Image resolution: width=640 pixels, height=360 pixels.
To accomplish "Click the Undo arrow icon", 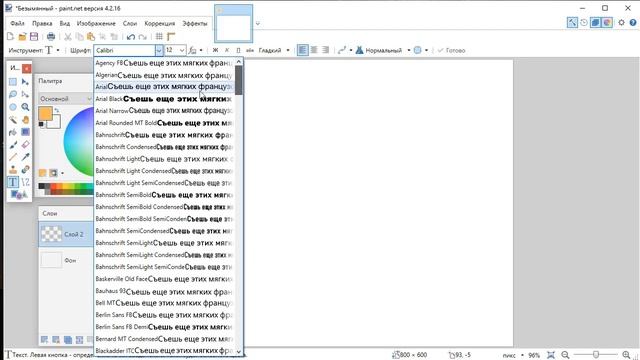I will click(131, 37).
